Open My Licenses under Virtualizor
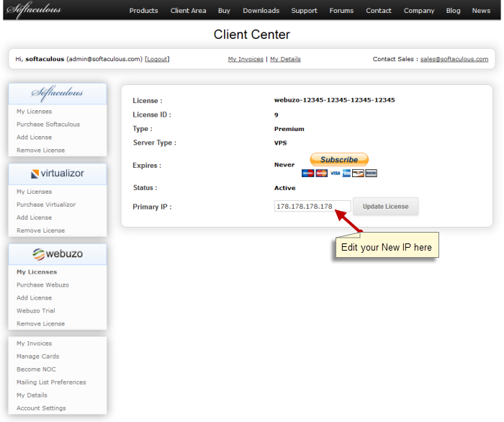The image size is (504, 422). [34, 192]
